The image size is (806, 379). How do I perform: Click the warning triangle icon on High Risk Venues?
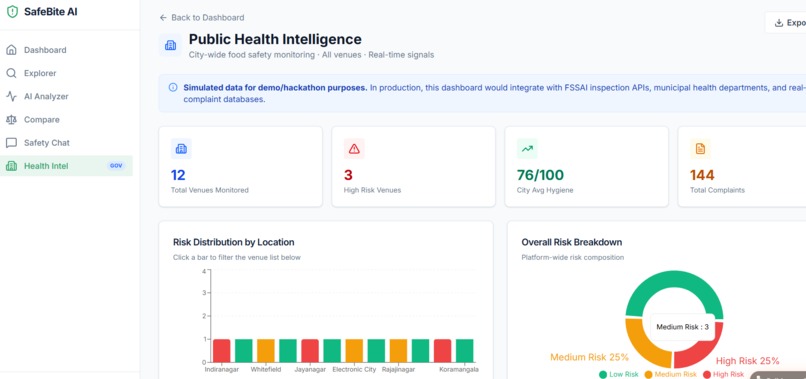[x=354, y=149]
